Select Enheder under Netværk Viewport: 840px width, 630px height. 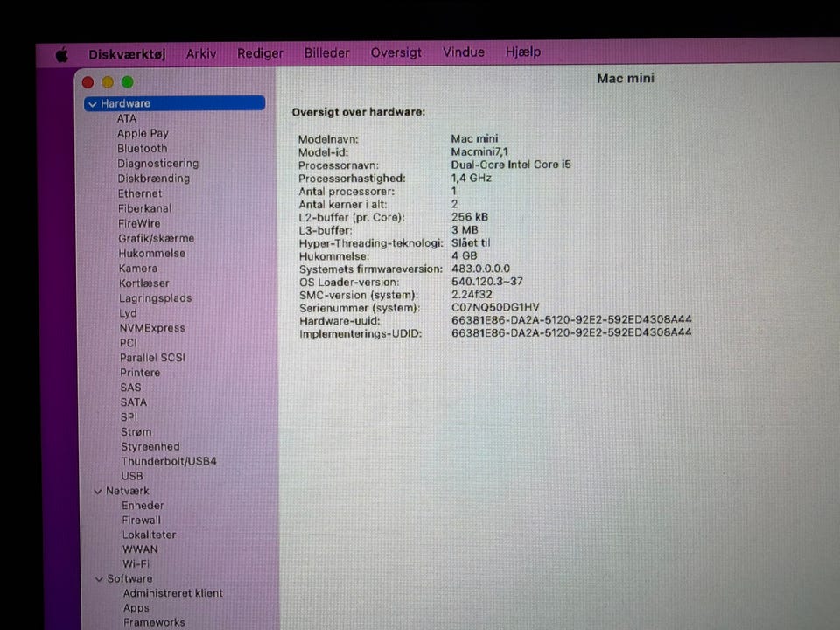pyautogui.click(x=143, y=506)
